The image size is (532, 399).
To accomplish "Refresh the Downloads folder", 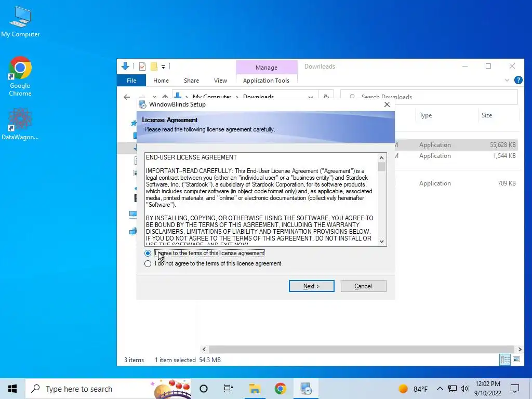I will click(x=326, y=97).
